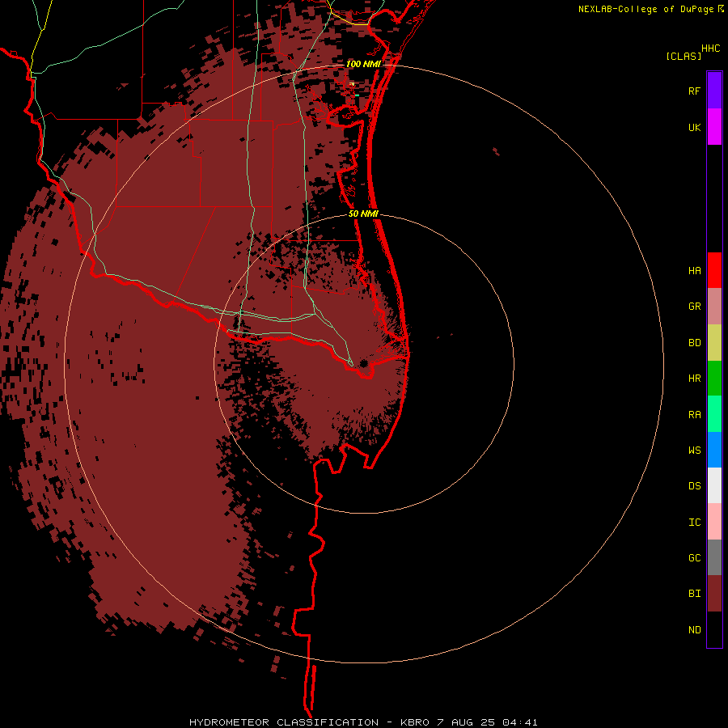Click the RA legend label
Screen dimensions: 728x728
tap(694, 415)
